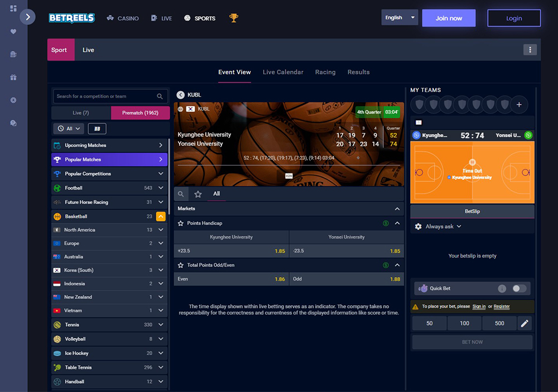Open betslip settings gear icon
The image size is (558, 392).
[x=418, y=226]
